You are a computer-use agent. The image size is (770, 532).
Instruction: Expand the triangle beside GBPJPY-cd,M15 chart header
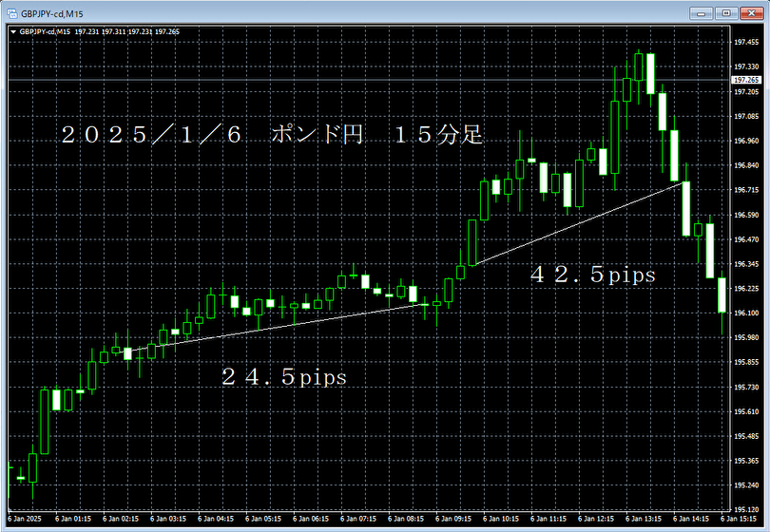click(x=13, y=32)
